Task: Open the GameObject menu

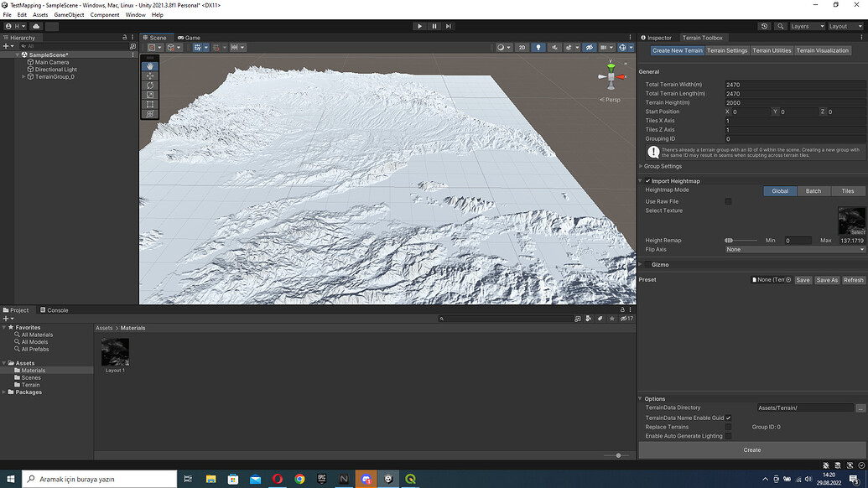Action: [69, 15]
